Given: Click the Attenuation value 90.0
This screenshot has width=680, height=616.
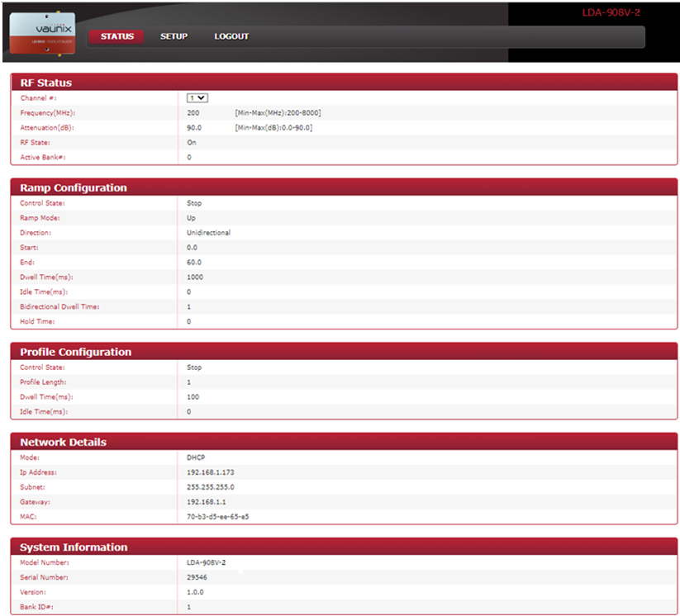Looking at the screenshot, I should pos(194,127).
